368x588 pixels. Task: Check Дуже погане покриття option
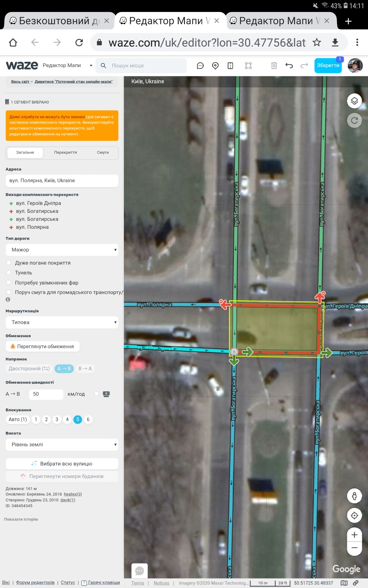tap(9, 263)
